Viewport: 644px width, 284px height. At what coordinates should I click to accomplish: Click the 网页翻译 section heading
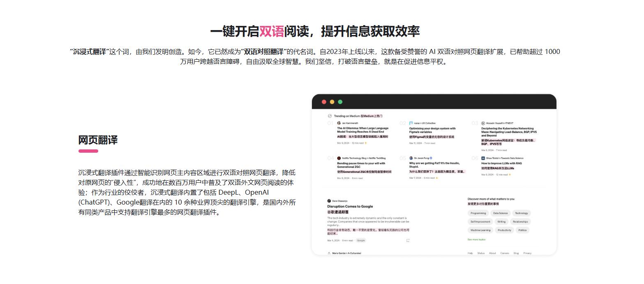pos(98,140)
